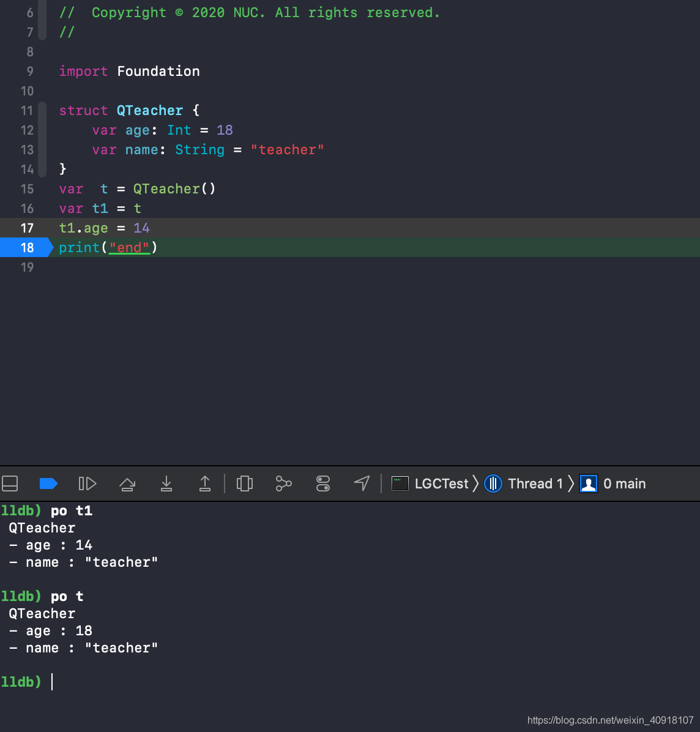Open environment overrides settings
700x732 pixels.
coord(323,484)
